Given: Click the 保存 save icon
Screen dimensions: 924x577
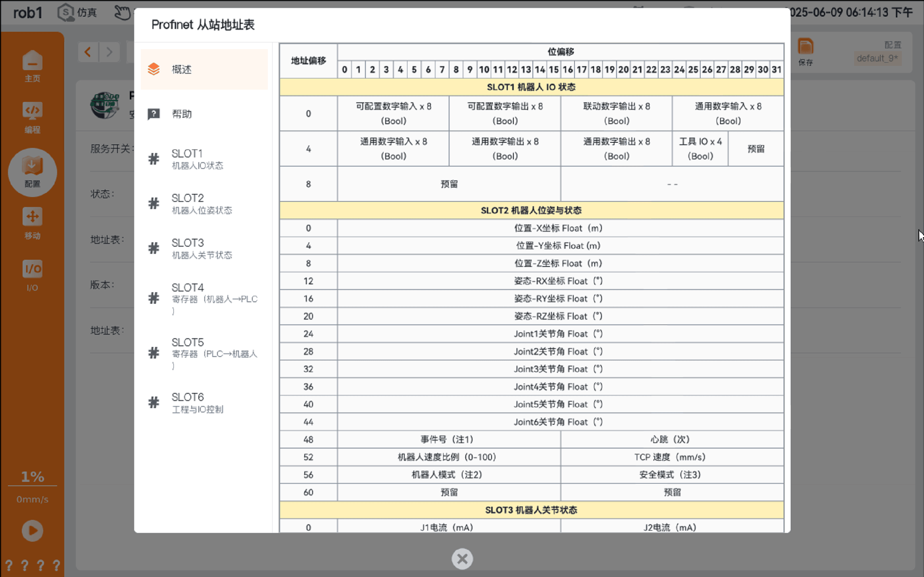Looking at the screenshot, I should 805,52.
